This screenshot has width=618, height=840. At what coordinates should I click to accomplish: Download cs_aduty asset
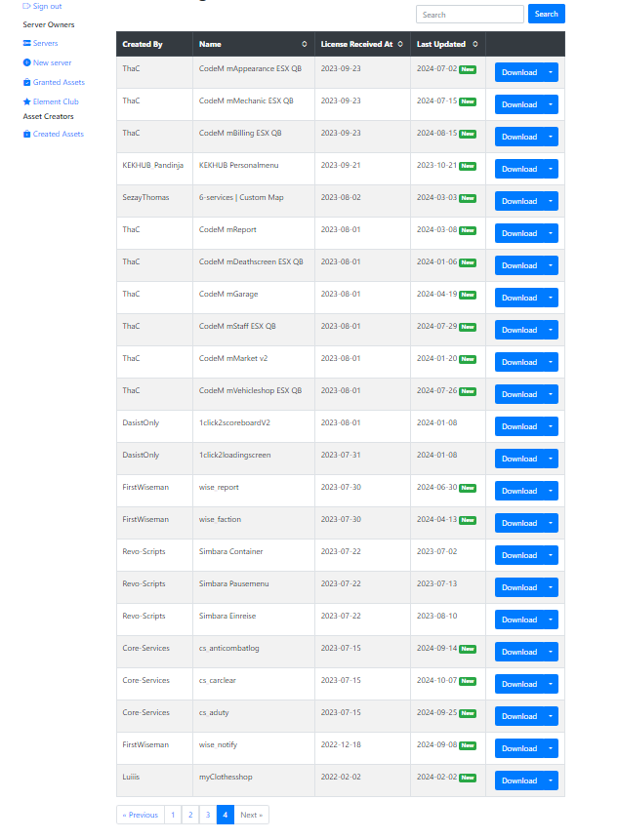518,716
